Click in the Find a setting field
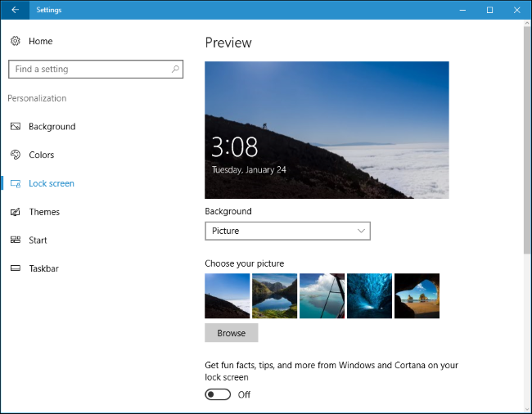The image size is (532, 414). [x=96, y=70]
